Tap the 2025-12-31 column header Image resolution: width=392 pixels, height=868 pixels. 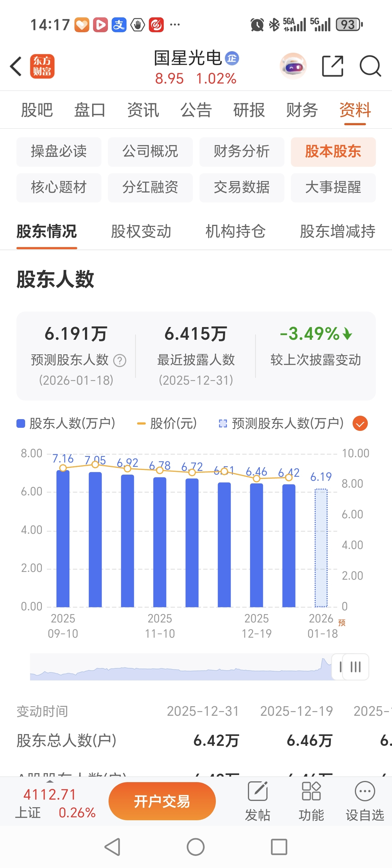[203, 711]
